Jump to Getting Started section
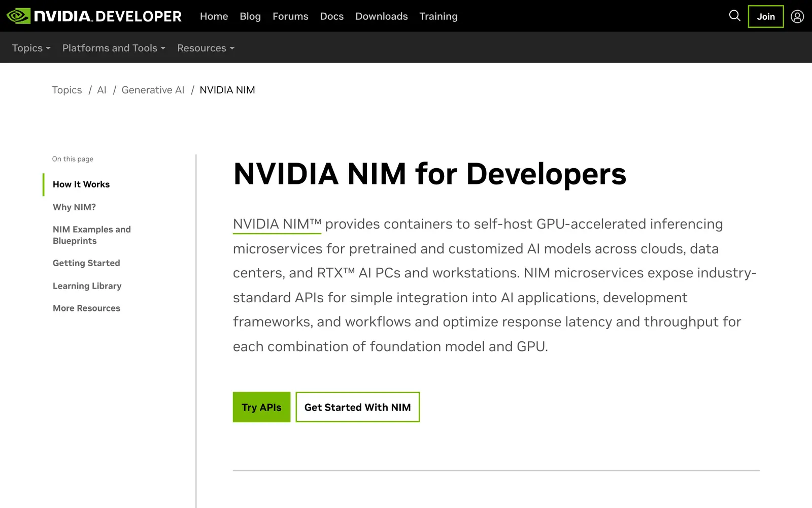Screen dimensions: 812x508 point(86,263)
